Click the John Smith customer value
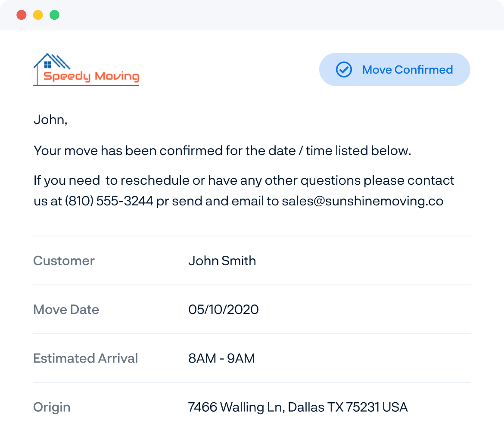Viewport: 504px width, 447px height. [222, 261]
